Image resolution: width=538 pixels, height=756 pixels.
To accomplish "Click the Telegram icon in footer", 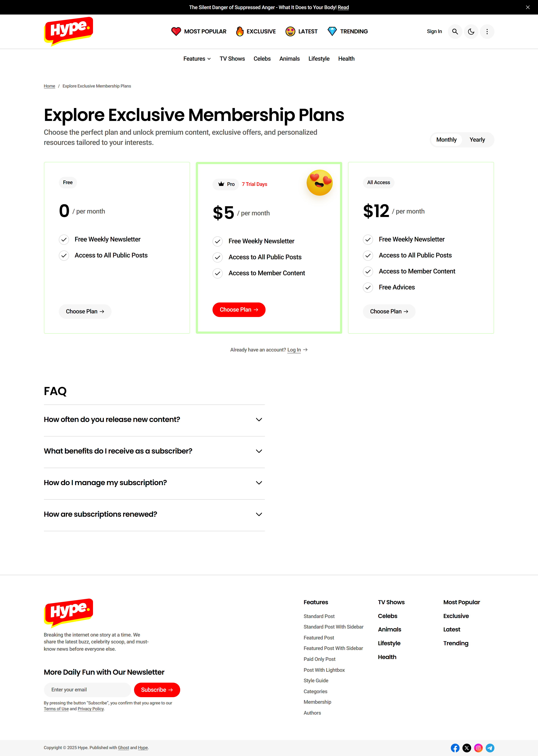I will [490, 748].
